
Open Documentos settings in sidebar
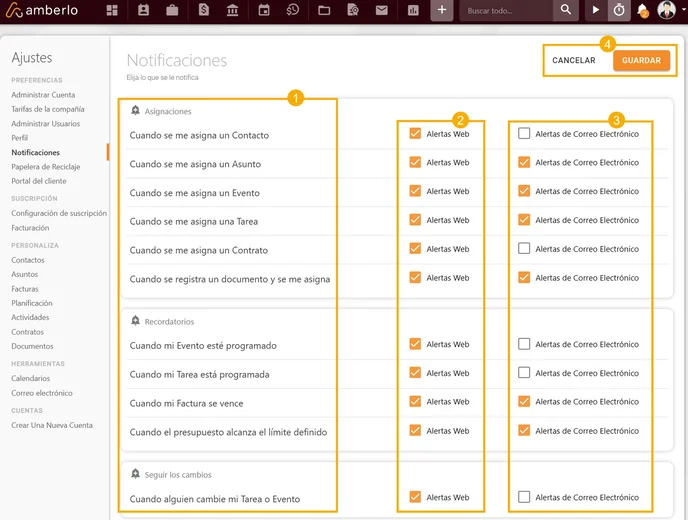click(32, 346)
